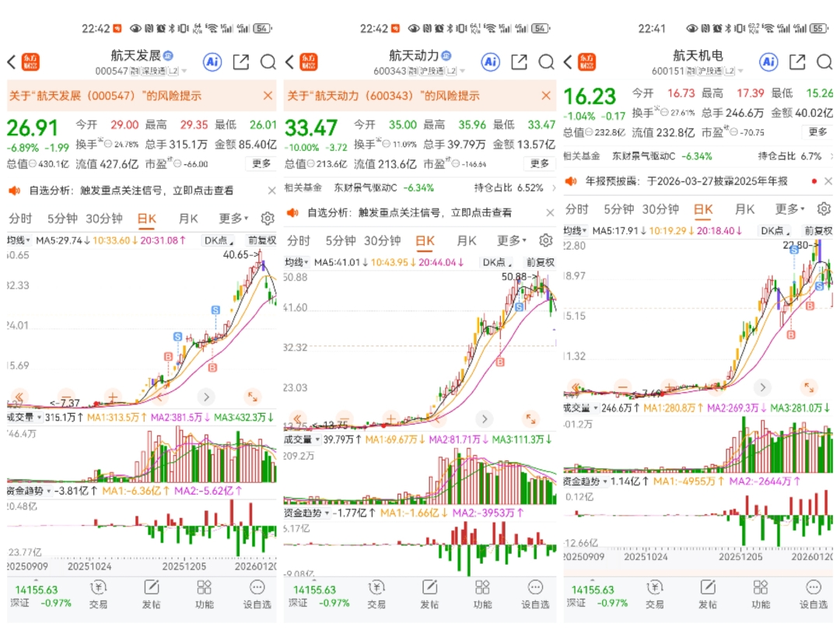Viewport: 840px width, 630px height.
Task: Expand 资金趋势 dropdown on 航天发展 screen
Action: [x=29, y=491]
